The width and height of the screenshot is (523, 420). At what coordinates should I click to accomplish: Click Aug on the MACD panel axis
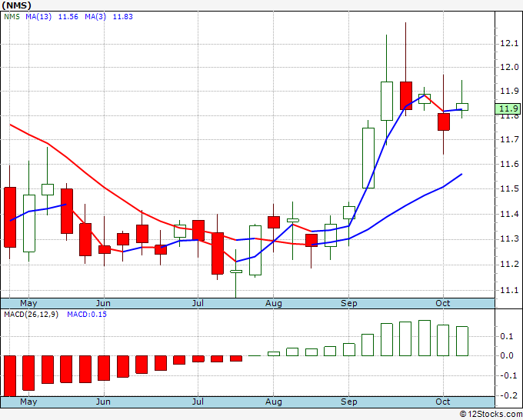tap(274, 402)
